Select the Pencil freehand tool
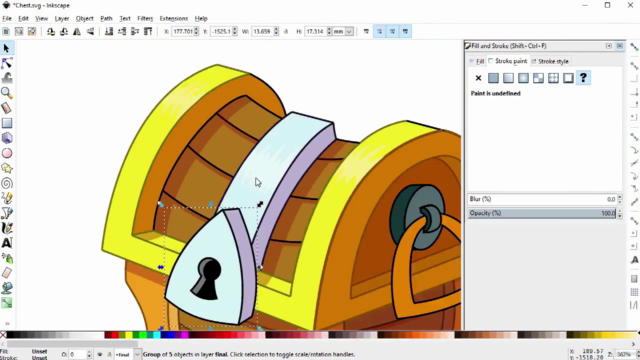640x360 pixels. (7, 198)
